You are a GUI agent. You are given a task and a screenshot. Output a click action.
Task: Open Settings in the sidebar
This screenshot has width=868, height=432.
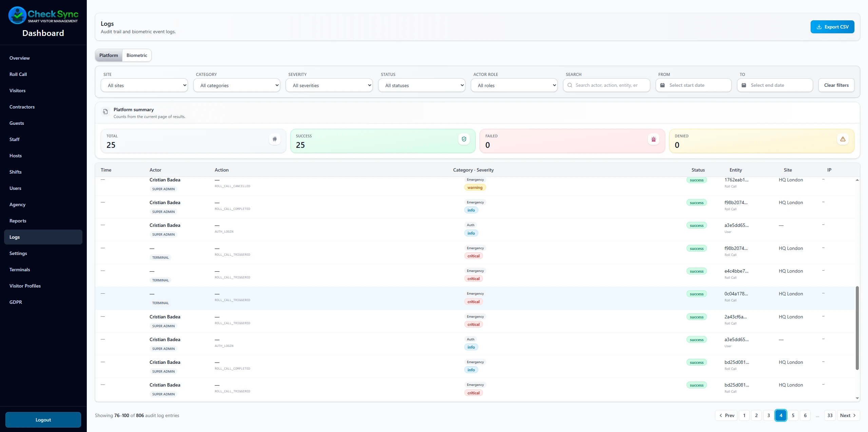coord(43,253)
